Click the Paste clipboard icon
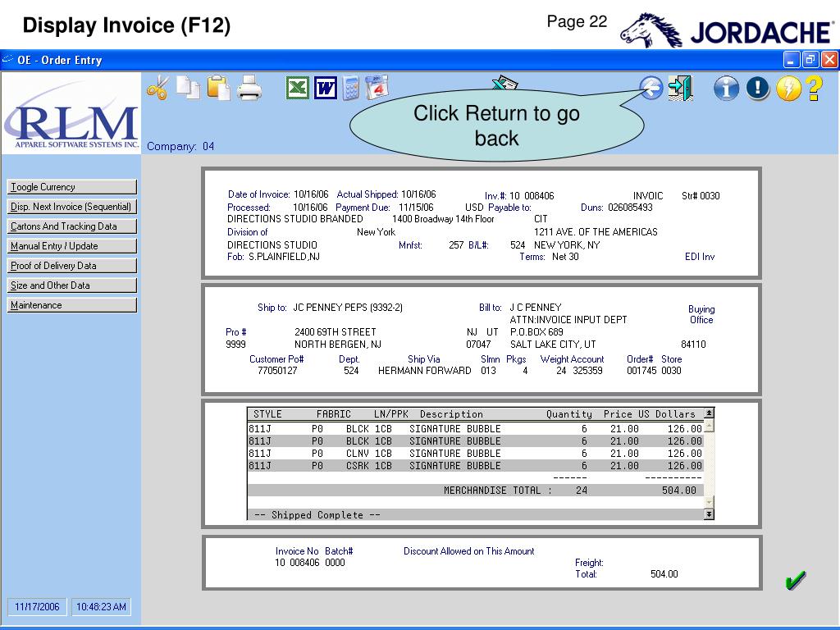Image resolution: width=840 pixels, height=630 pixels. coord(218,88)
